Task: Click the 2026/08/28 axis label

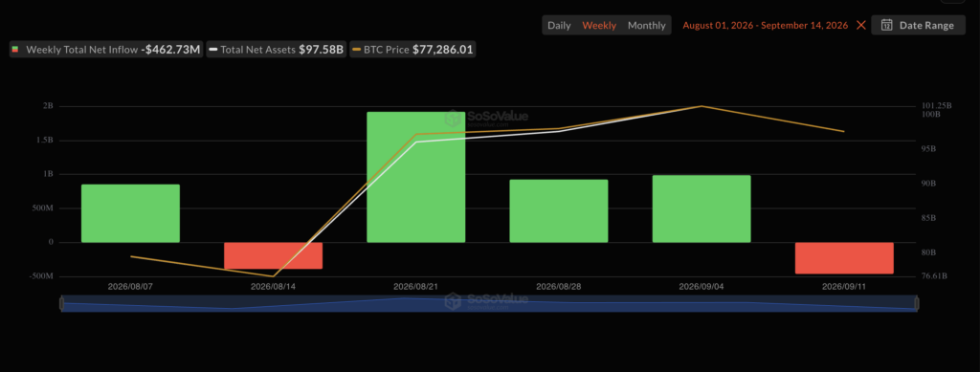Action: tap(559, 287)
